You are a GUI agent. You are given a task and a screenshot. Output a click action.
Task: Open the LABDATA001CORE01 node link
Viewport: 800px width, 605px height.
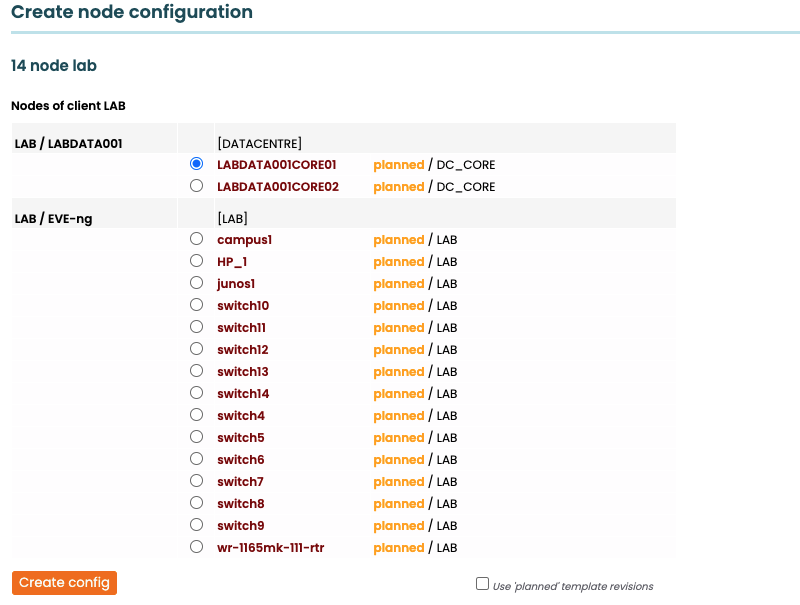277,165
